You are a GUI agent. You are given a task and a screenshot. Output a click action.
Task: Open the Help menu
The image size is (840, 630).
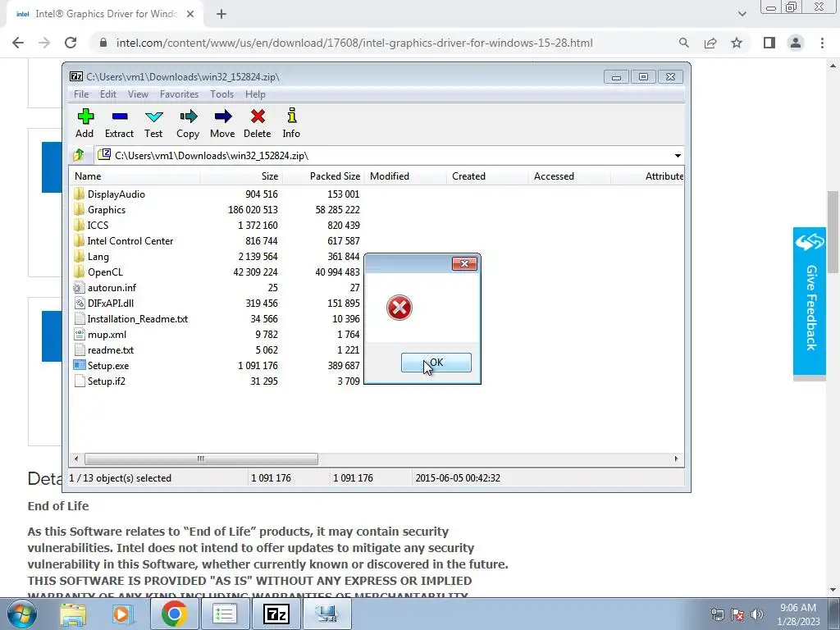tap(255, 94)
